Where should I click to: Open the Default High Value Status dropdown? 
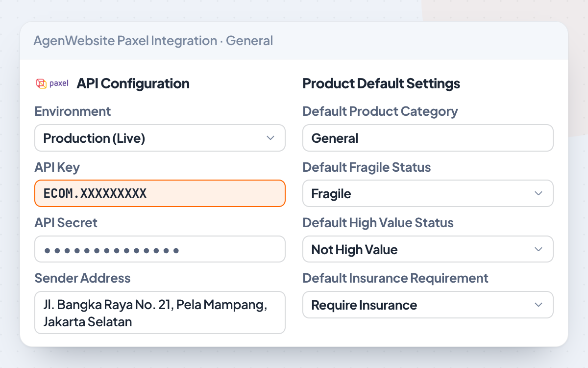pyautogui.click(x=428, y=249)
